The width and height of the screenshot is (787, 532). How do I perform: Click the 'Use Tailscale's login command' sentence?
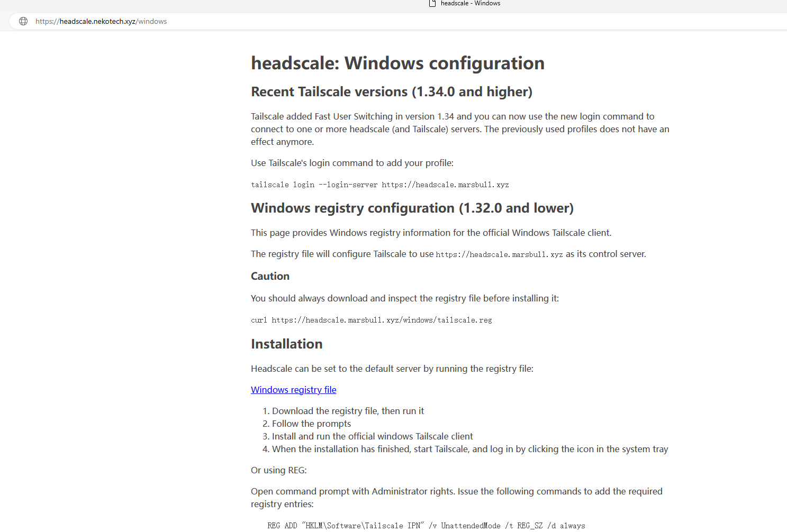point(352,163)
